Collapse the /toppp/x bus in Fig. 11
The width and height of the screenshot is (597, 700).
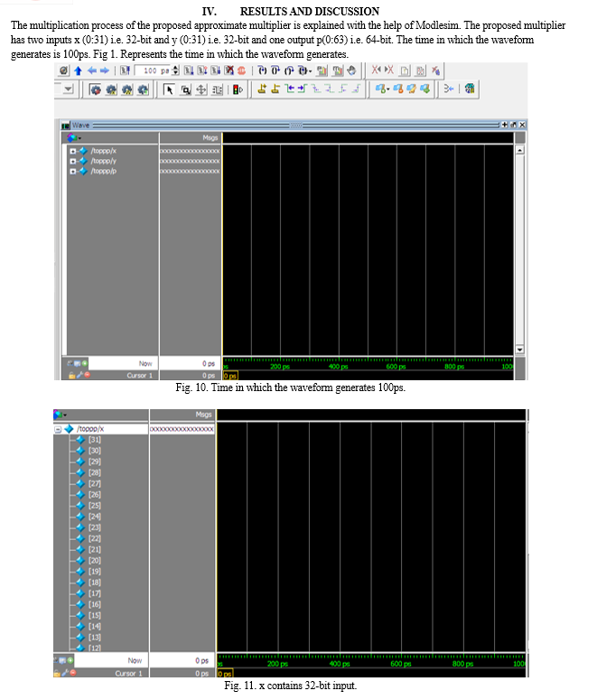point(58,429)
